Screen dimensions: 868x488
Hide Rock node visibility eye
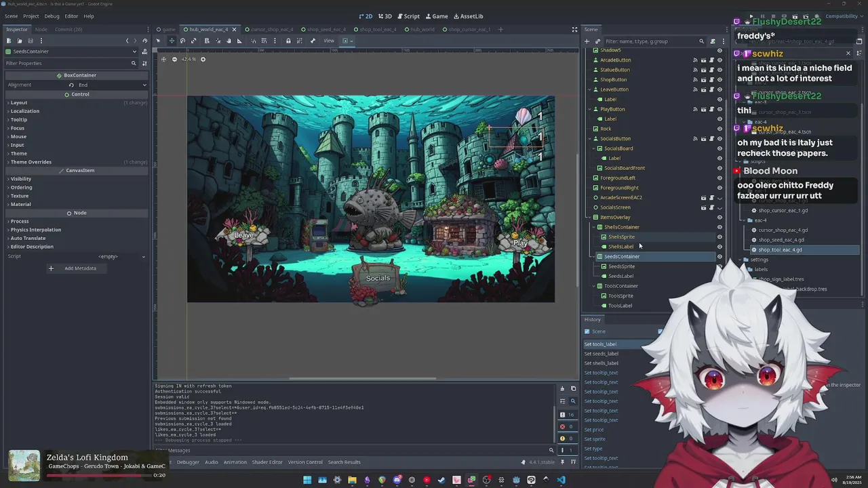click(x=719, y=129)
